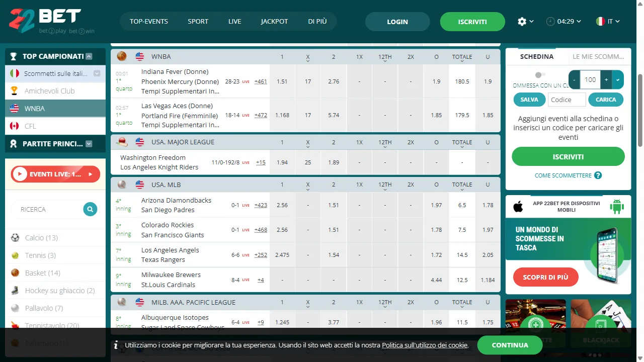
Task: Click the USA flag in USA MLB header
Action: pyautogui.click(x=140, y=185)
